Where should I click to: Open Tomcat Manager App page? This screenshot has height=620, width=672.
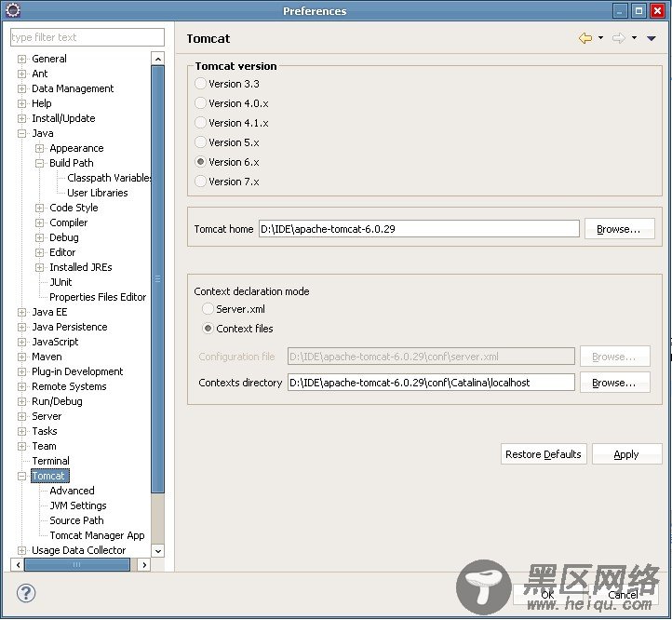(97, 535)
